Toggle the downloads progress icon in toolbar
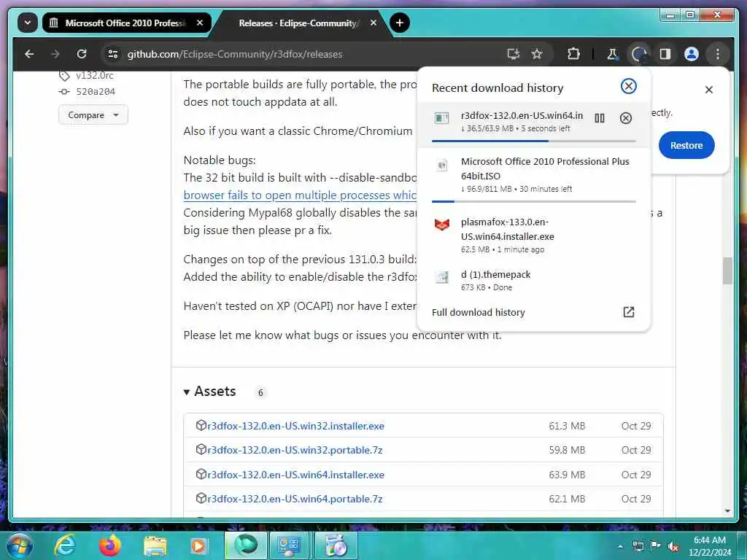 tap(639, 54)
